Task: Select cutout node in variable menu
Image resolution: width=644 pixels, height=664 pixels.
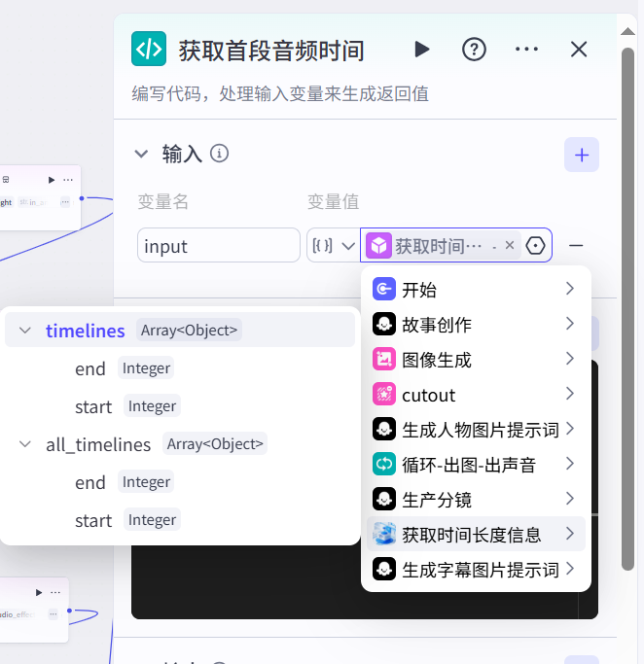Action: 476,395
